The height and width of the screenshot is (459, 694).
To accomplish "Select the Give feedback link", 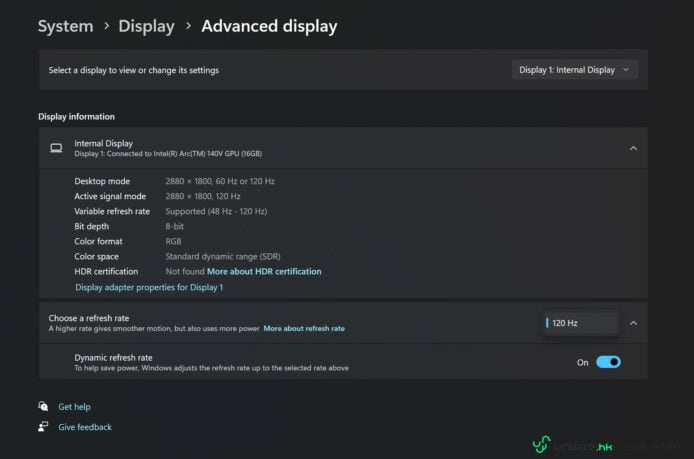I will (85, 427).
